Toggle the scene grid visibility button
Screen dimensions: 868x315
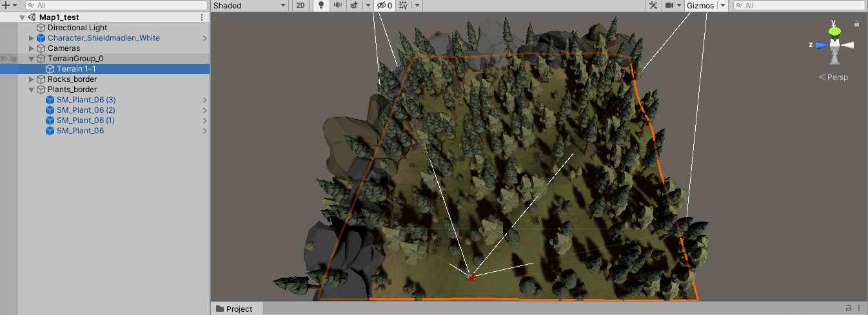[x=403, y=5]
